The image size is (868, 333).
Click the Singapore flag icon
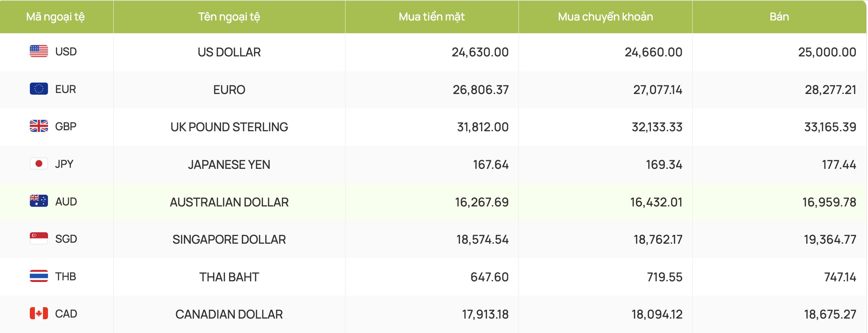(39, 239)
